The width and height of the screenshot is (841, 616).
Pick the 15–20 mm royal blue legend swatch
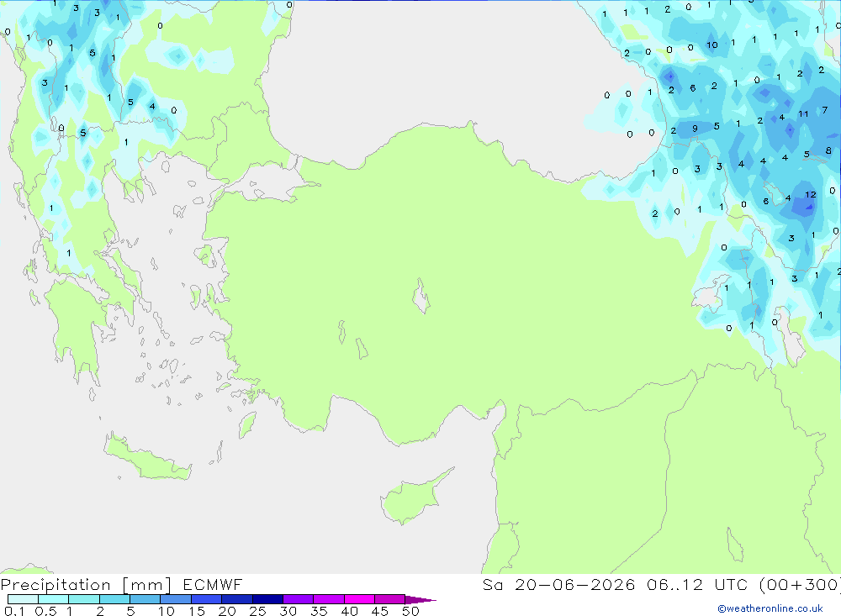[x=206, y=599]
